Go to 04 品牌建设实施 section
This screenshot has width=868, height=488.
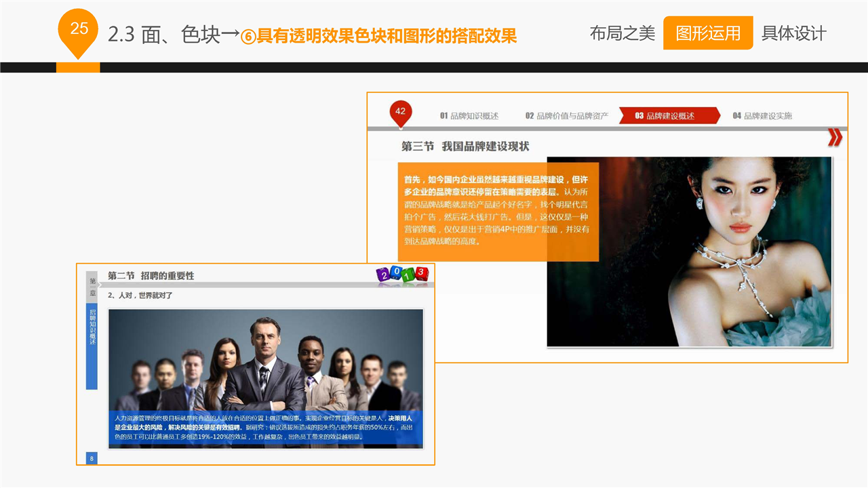pos(762,116)
